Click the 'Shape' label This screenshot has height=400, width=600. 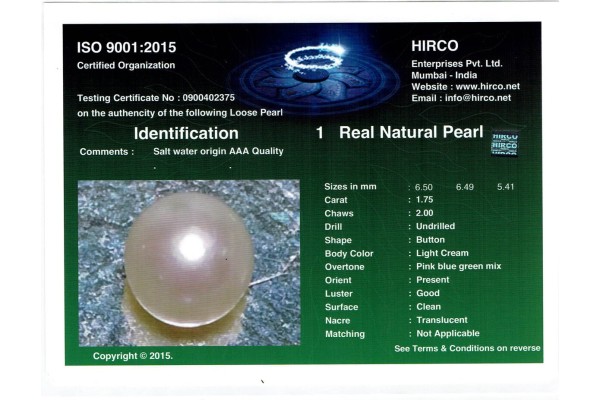pos(338,240)
